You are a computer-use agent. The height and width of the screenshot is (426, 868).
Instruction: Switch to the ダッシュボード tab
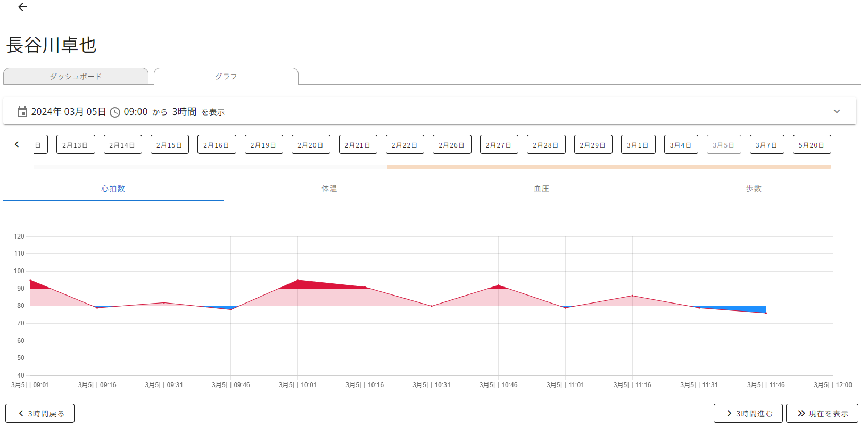click(76, 76)
